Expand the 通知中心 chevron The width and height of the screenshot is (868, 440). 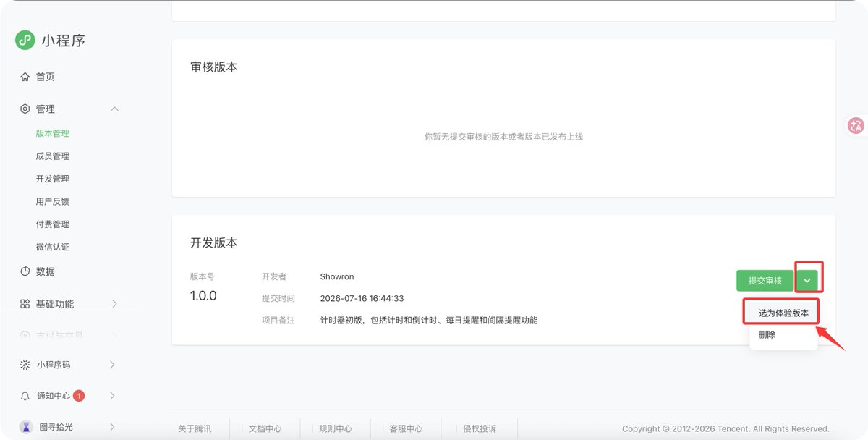point(112,396)
